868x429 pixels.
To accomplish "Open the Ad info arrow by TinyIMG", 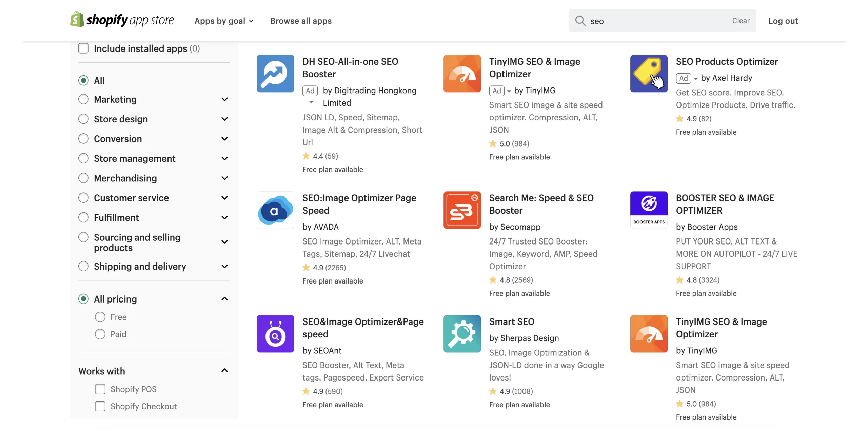I will tap(509, 91).
